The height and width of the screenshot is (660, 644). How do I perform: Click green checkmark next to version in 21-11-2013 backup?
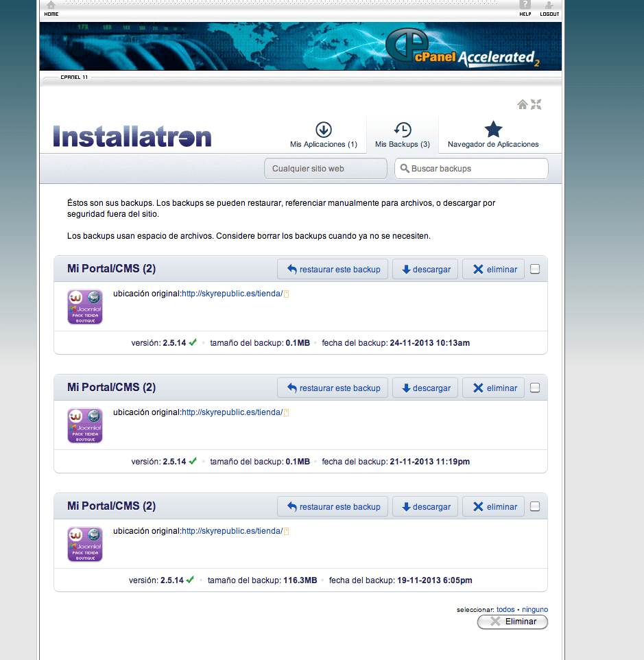click(193, 461)
